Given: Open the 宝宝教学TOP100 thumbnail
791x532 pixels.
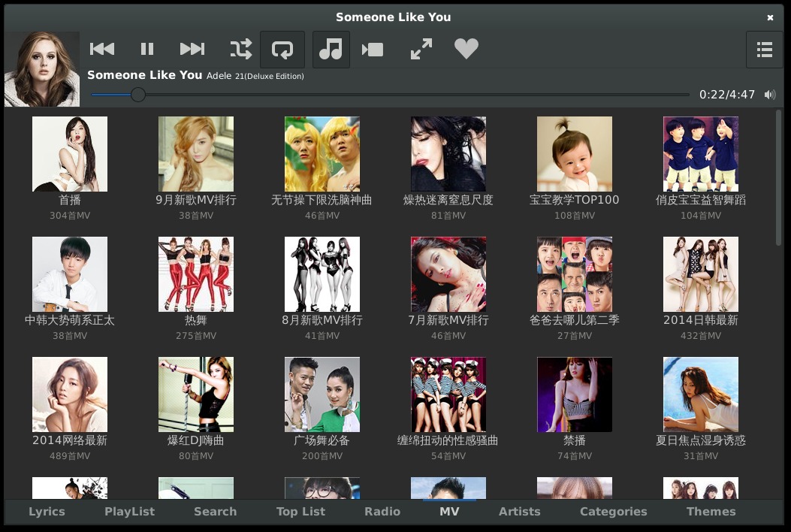Looking at the screenshot, I should click(575, 154).
